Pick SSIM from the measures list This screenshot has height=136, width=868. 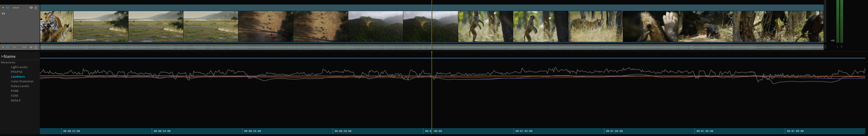click(x=14, y=95)
